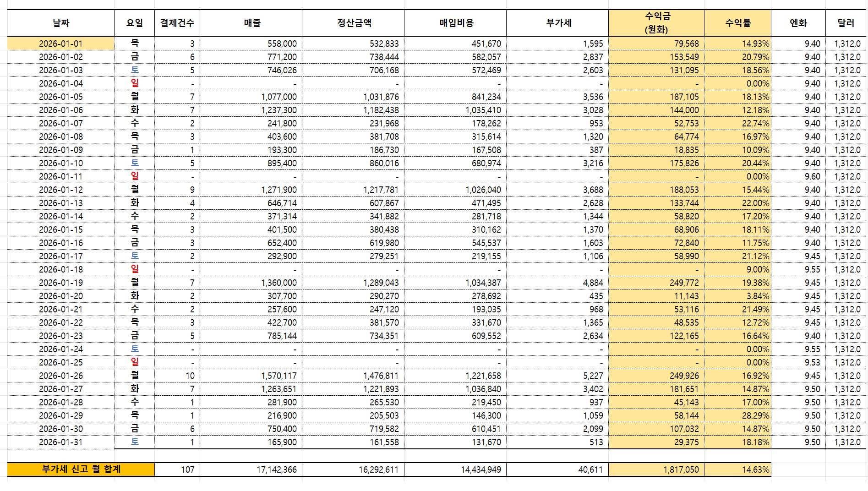Click the 정산금액 column header

pos(353,23)
